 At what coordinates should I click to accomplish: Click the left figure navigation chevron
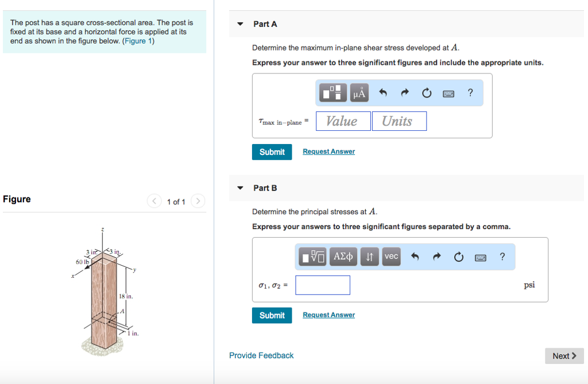pos(154,201)
